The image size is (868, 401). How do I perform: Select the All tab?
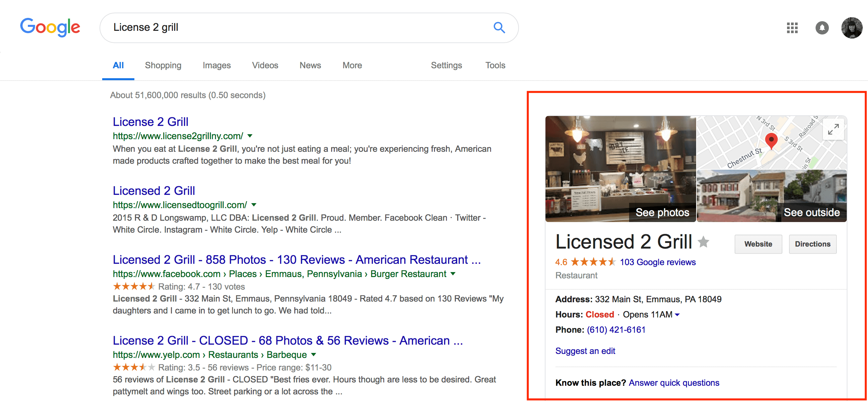(x=118, y=65)
